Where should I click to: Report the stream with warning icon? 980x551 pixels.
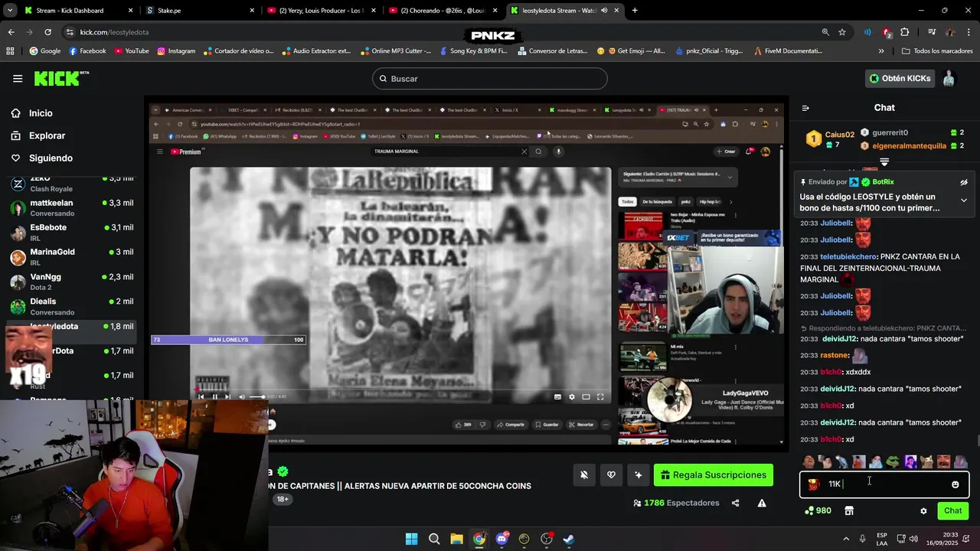point(762,503)
